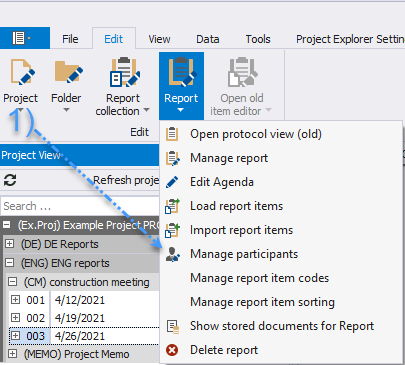The height and width of the screenshot is (365, 405).
Task: Collapse the (ENG) ENG reports node
Action: 10,263
